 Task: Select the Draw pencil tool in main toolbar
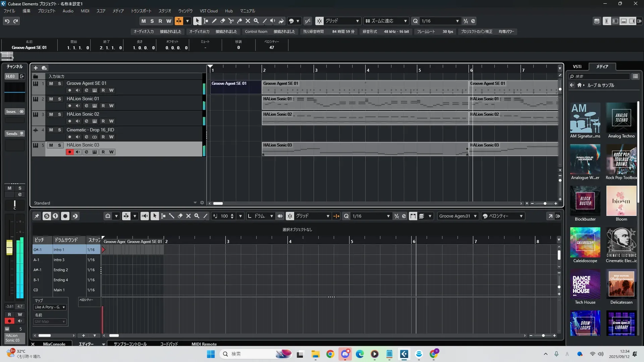click(x=214, y=21)
